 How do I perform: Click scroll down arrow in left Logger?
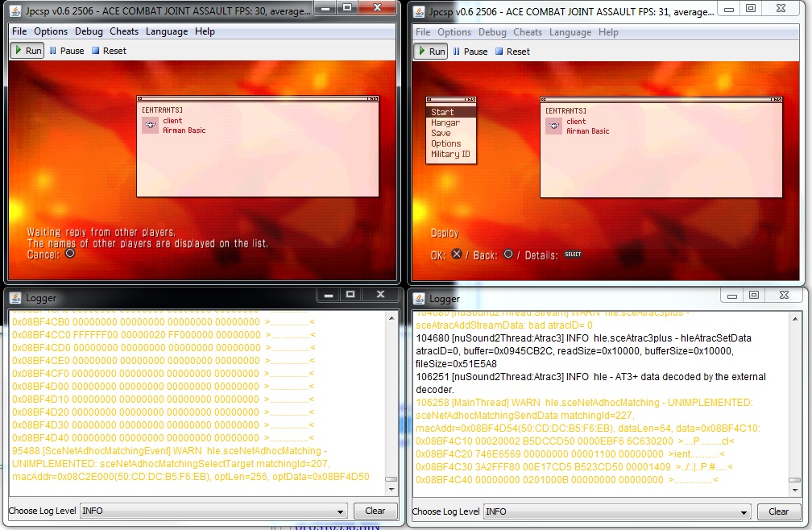[x=391, y=489]
